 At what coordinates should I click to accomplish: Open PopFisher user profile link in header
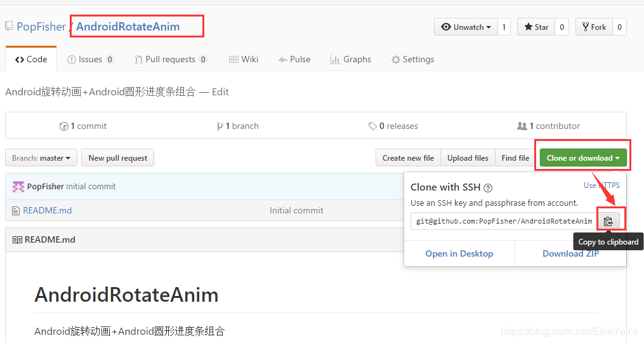[x=41, y=27]
